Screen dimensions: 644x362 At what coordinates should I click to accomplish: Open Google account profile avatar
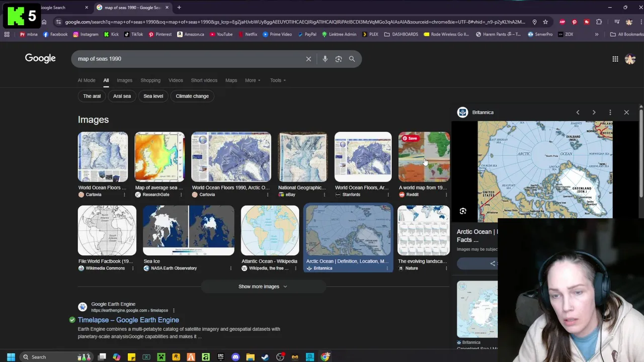(630, 59)
